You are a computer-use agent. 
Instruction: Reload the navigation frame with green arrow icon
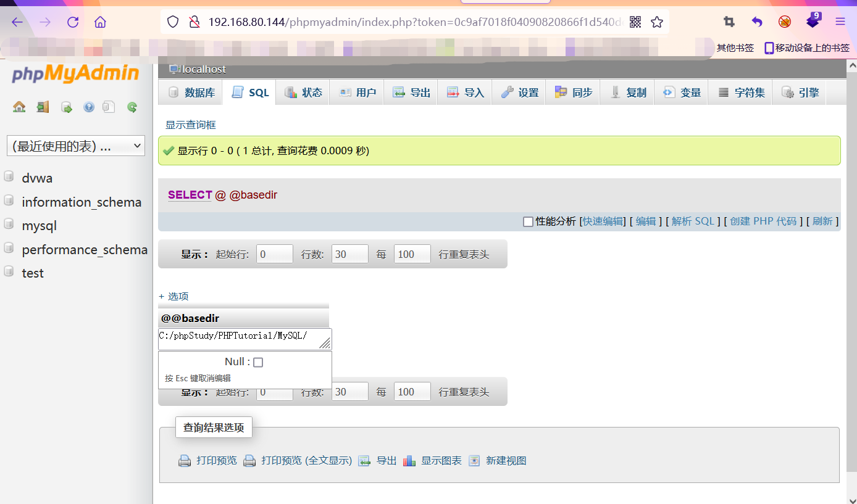(132, 107)
